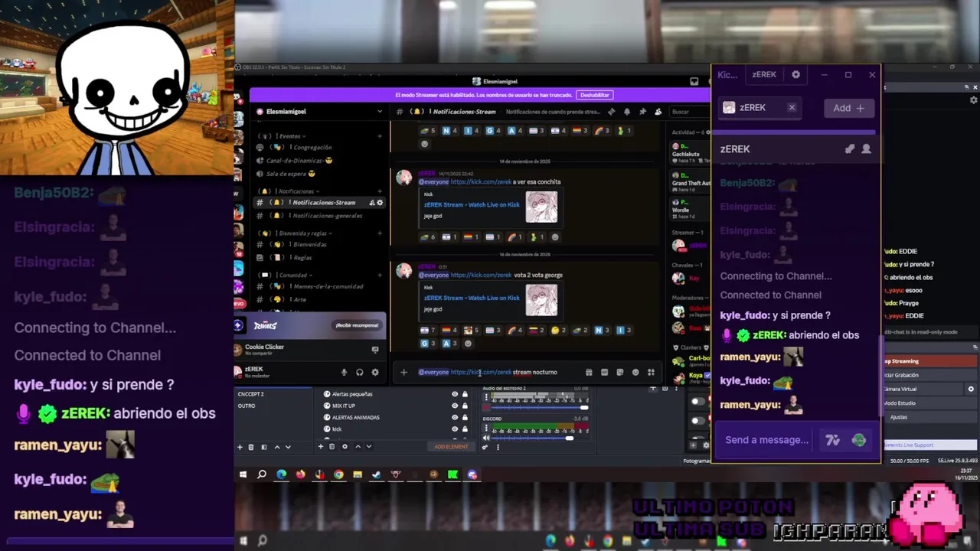
Task: Add a new scene in OBS scenes toolbar
Action: coord(240,447)
